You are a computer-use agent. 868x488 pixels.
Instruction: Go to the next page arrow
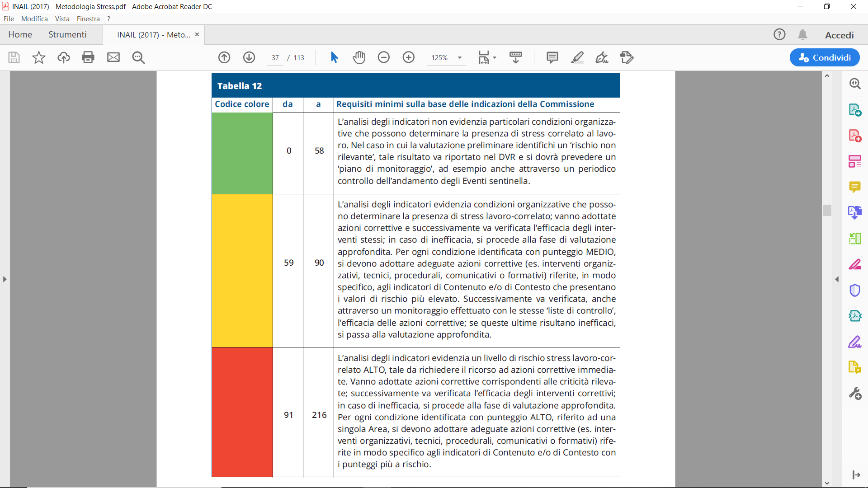[249, 57]
